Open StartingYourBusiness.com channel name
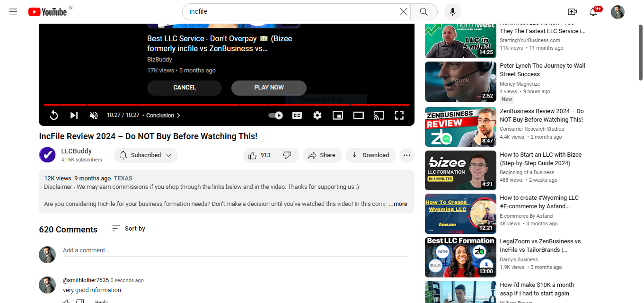This screenshot has width=644, height=303. (x=530, y=40)
